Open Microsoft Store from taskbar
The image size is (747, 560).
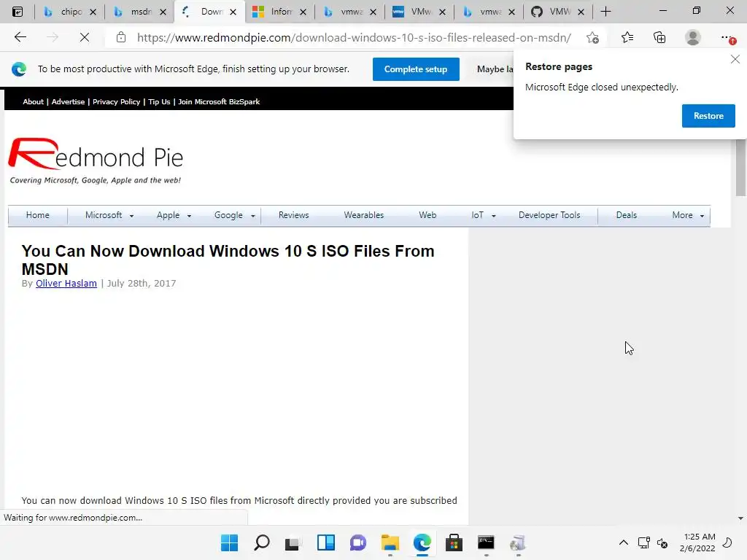454,542
